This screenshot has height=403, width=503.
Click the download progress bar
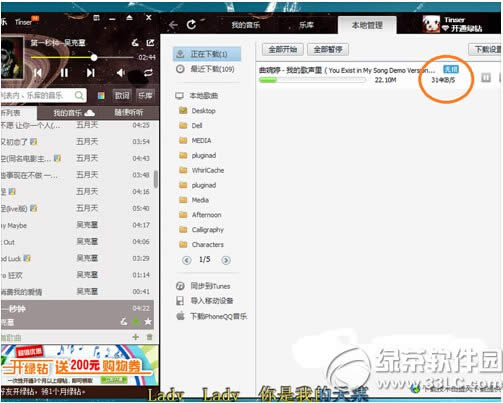312,80
